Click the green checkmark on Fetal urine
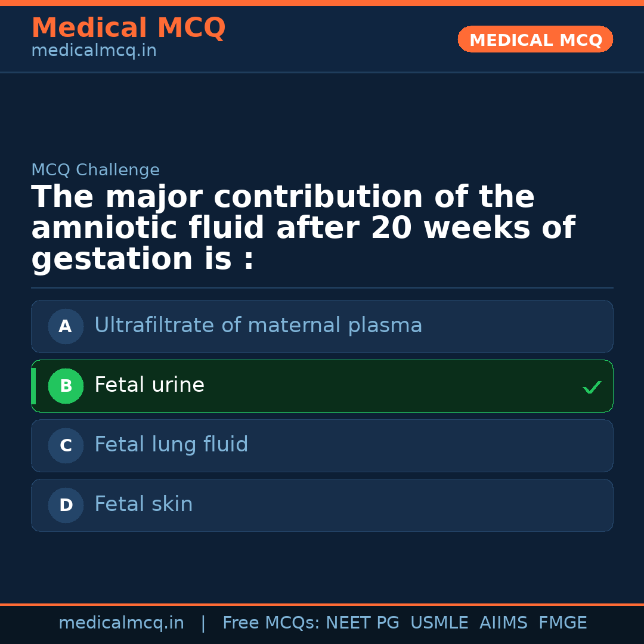 (x=592, y=388)
